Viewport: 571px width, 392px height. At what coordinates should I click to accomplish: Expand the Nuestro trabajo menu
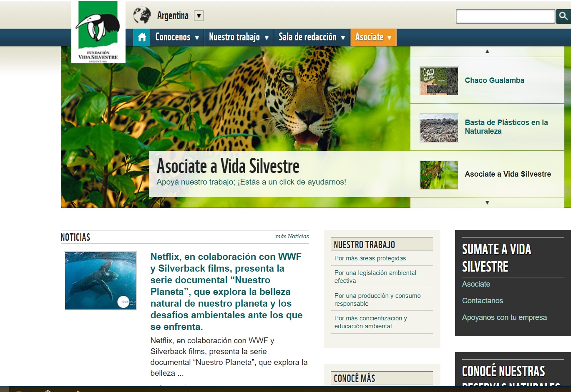pos(238,37)
